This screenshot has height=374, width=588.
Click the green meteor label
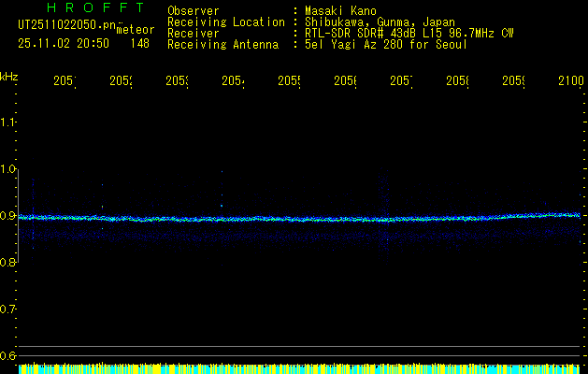(135, 30)
